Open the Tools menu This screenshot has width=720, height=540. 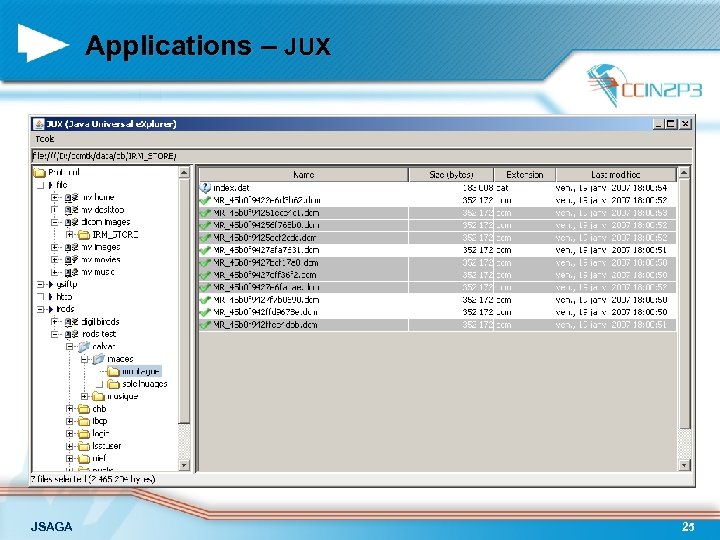point(45,139)
